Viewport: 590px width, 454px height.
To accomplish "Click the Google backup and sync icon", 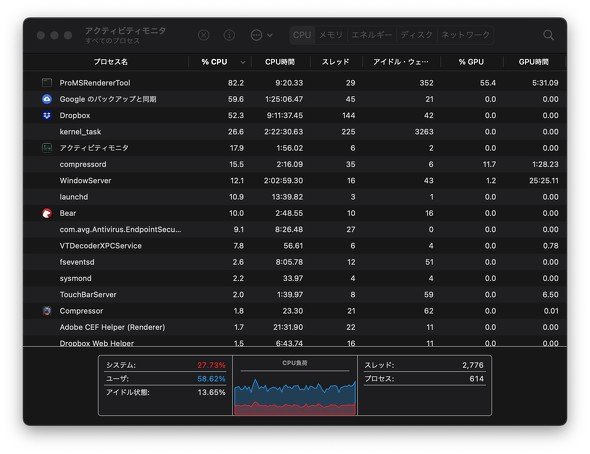I will [47, 99].
